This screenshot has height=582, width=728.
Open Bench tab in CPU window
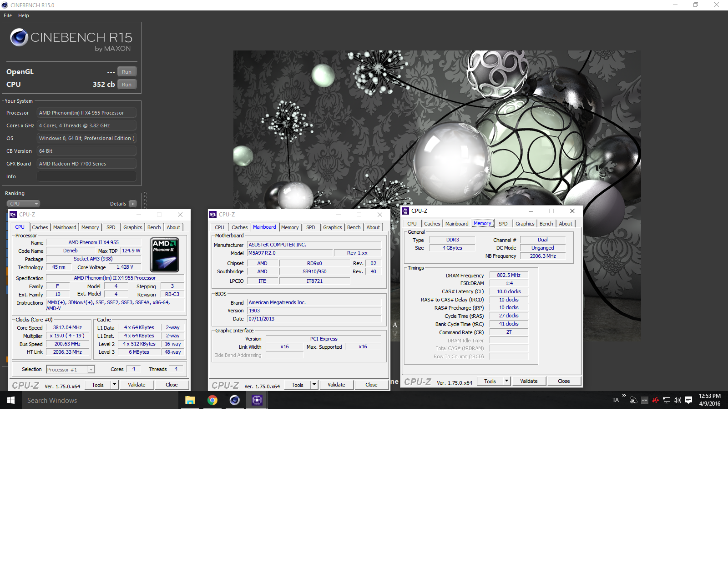click(154, 227)
